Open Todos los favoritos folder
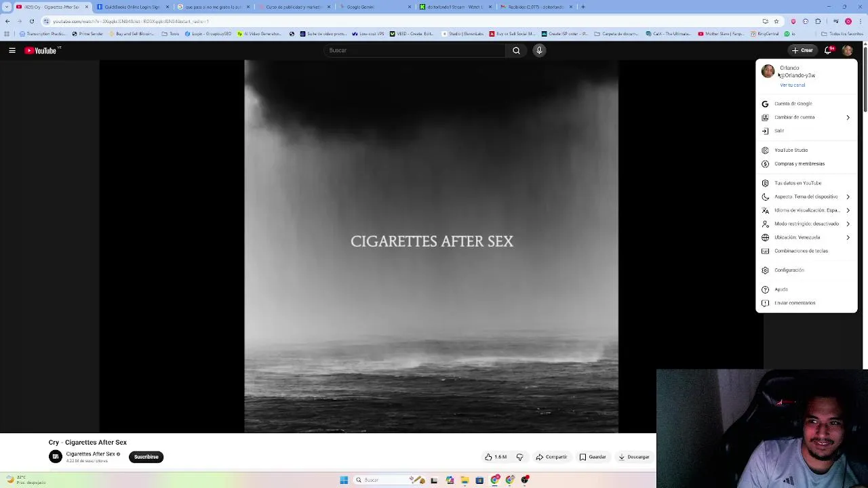This screenshot has height=488, width=868. pos(842,34)
